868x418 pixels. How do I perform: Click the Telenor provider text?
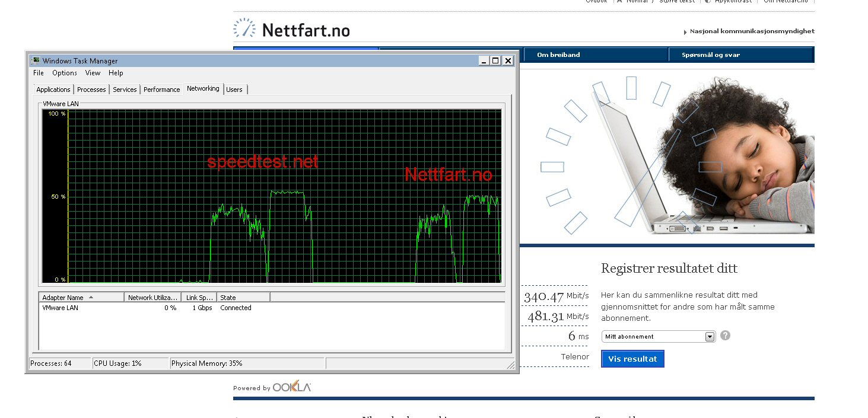pyautogui.click(x=575, y=356)
